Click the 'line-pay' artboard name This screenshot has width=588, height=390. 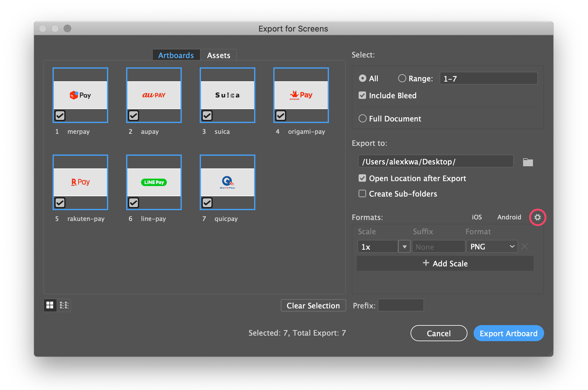point(153,219)
